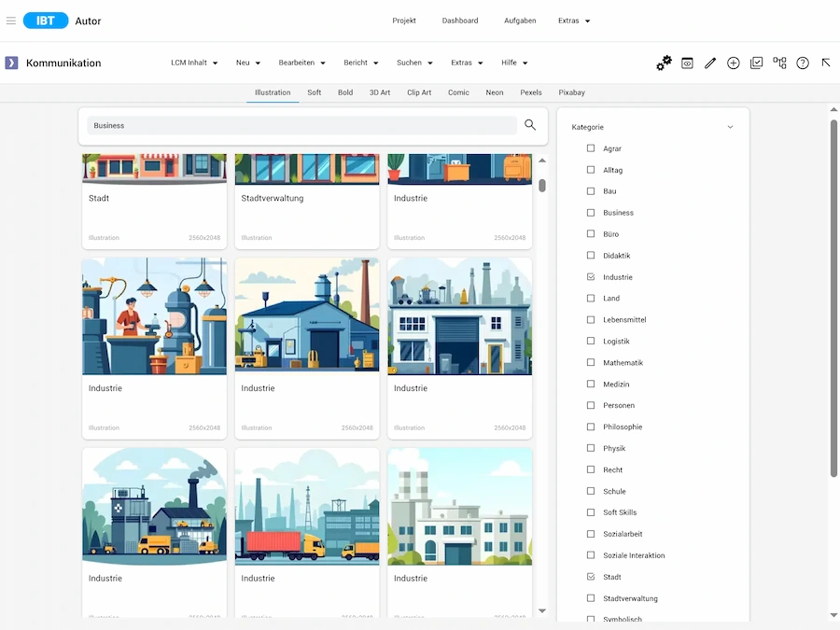Check the Personen category
Screen dimensions: 840x630
click(x=591, y=406)
